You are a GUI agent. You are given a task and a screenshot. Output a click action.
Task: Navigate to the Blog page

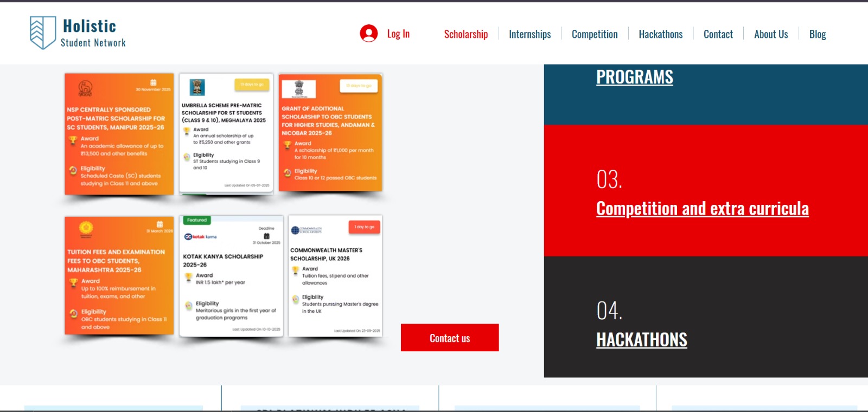tap(817, 34)
